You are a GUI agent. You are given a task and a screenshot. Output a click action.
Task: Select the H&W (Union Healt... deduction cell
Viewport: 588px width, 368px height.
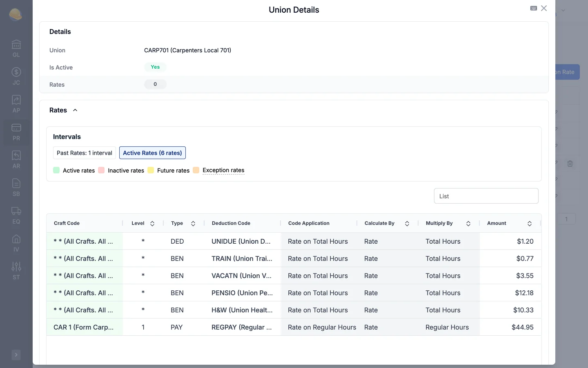242,310
